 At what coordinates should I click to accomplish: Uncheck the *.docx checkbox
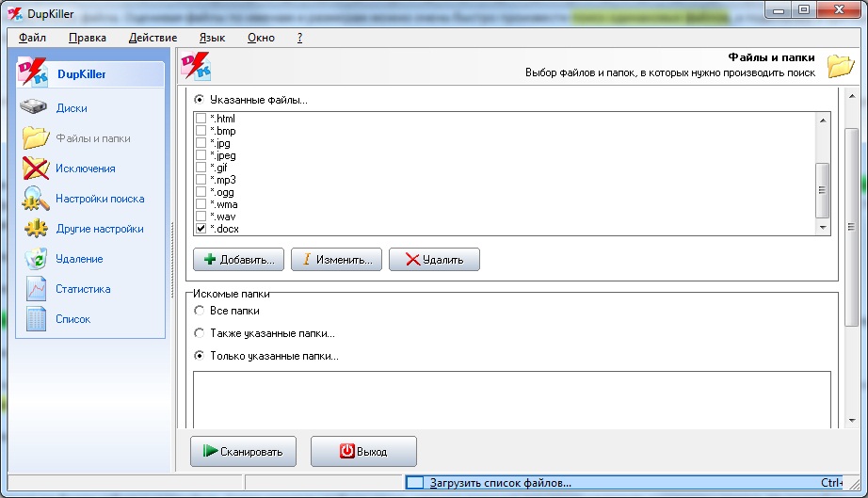pos(201,229)
